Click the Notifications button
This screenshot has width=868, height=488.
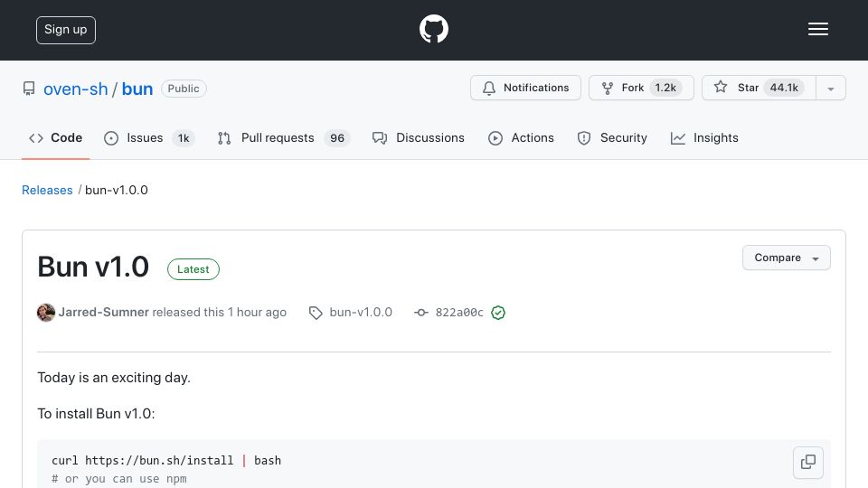click(x=525, y=88)
